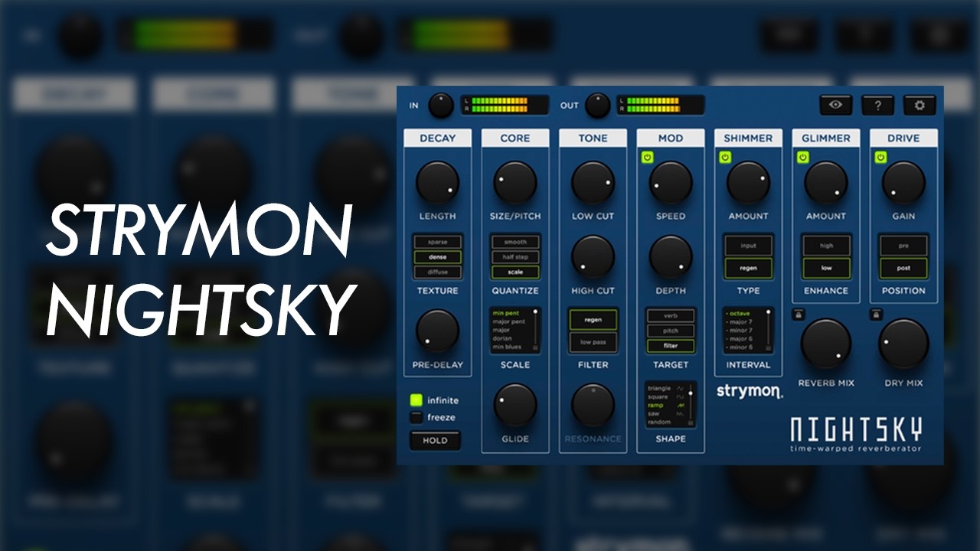Click the MOD SPEED knob
Screen dimensions: 980x551
[671, 183]
